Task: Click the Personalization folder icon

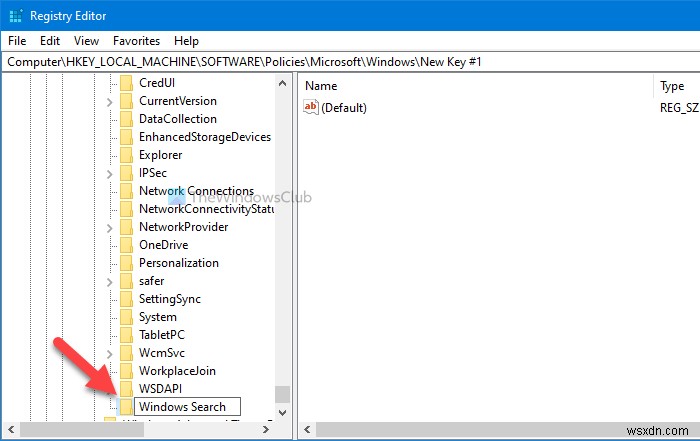Action: [126, 263]
